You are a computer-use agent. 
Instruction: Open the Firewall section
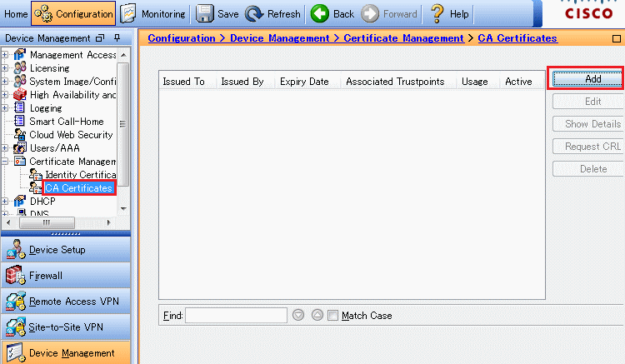66,275
